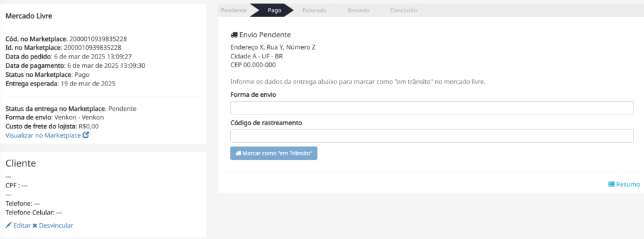Viewport: 644px width, 239px height.
Task: Click the Forma de envio: Venkon - Venkon text
Action: tap(55, 118)
